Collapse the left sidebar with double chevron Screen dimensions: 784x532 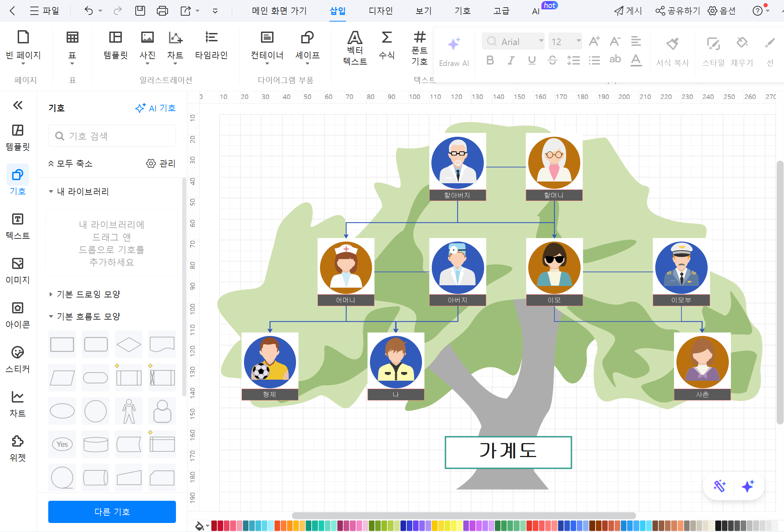18,105
